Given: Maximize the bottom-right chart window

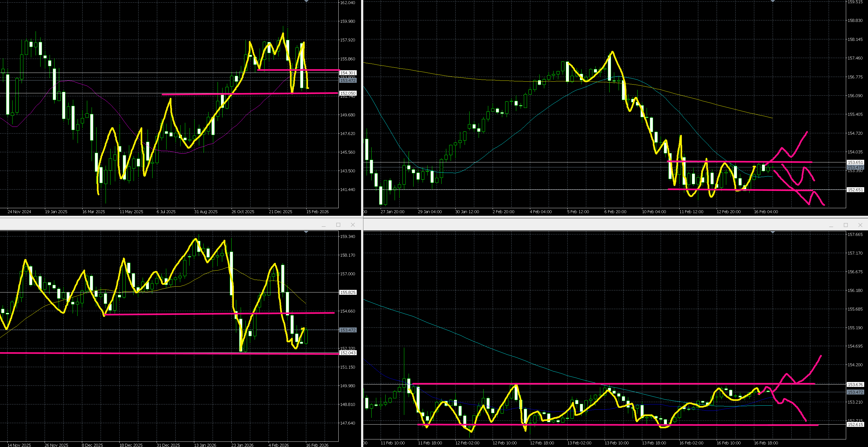Looking at the screenshot, I should 846,225.
